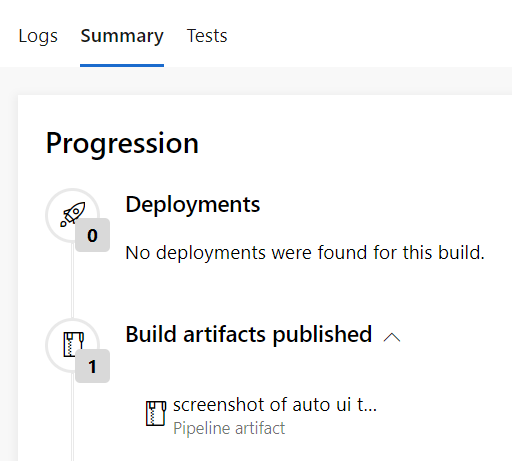Click the 'No deployments were found' message
512x461 pixels.
(305, 253)
